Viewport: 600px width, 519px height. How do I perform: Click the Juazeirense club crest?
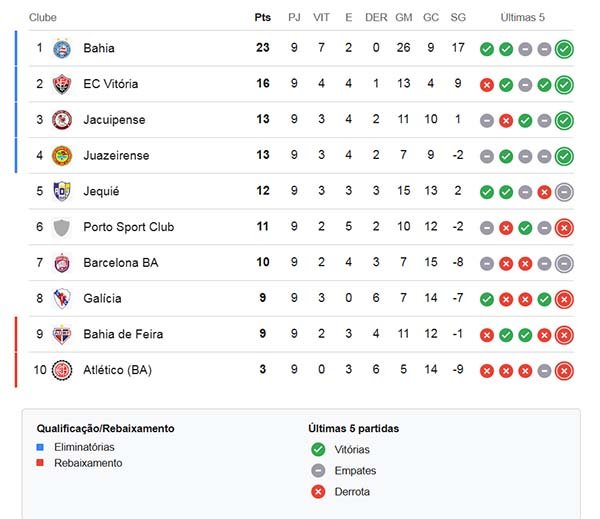(x=62, y=155)
